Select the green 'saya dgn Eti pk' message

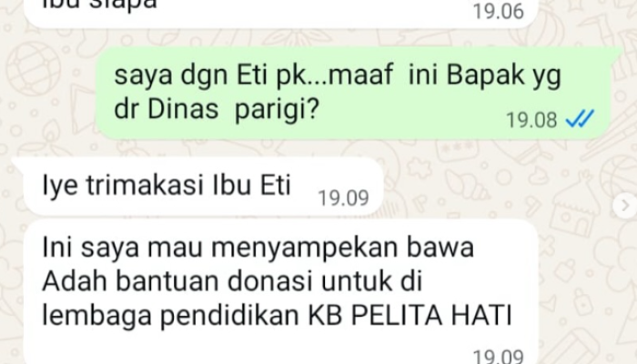(353, 93)
